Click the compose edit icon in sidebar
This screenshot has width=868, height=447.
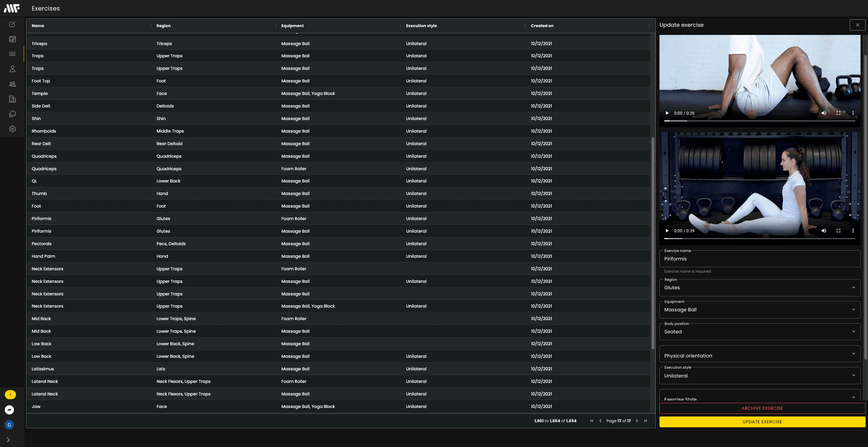coord(13,24)
